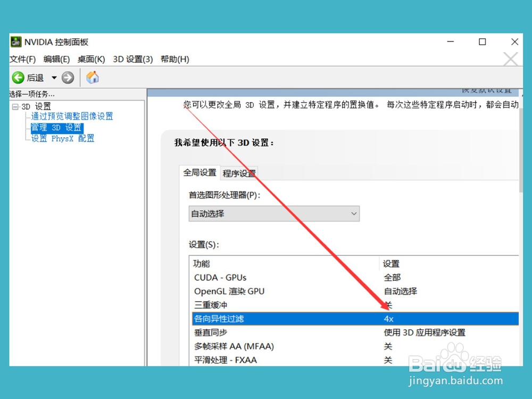Select the 平滑处理 - FXAA row

tap(355, 360)
